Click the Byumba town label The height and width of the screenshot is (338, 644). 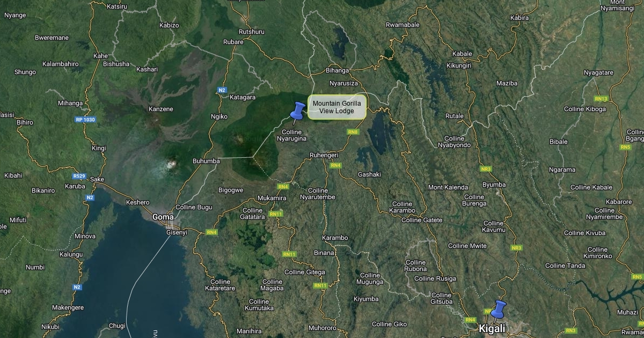(494, 185)
